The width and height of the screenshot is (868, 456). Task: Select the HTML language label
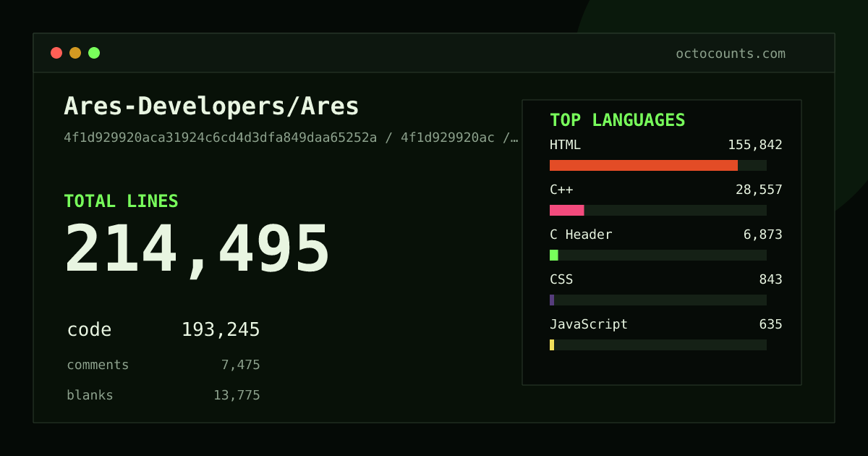click(x=565, y=145)
